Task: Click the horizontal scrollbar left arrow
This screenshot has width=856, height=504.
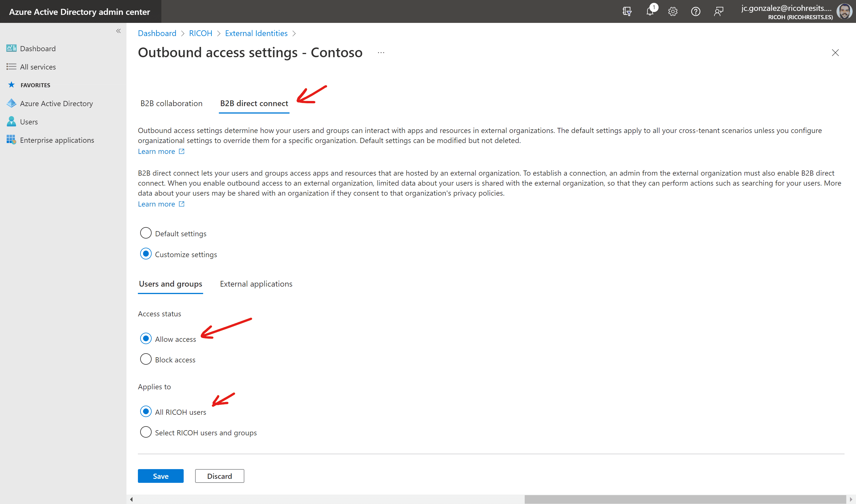Action: pyautogui.click(x=131, y=499)
